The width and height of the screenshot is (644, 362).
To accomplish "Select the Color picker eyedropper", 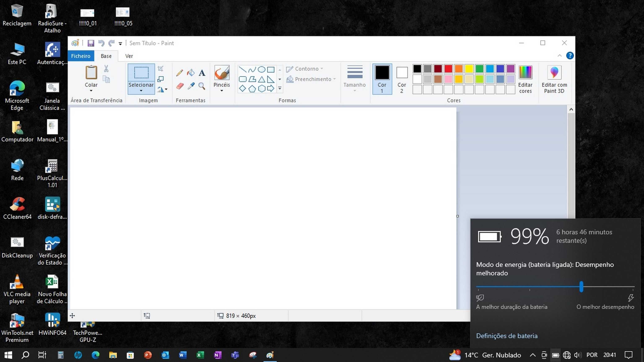I will pyautogui.click(x=191, y=86).
